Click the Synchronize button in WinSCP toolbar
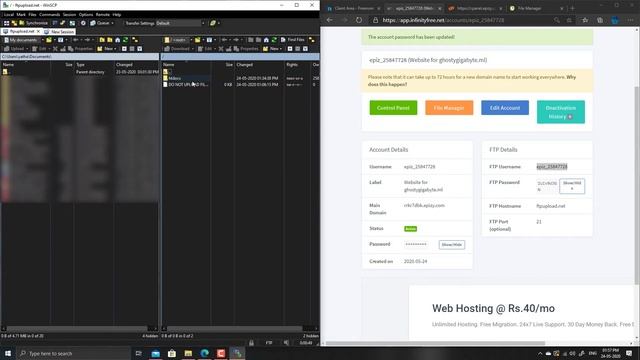 click(33, 23)
